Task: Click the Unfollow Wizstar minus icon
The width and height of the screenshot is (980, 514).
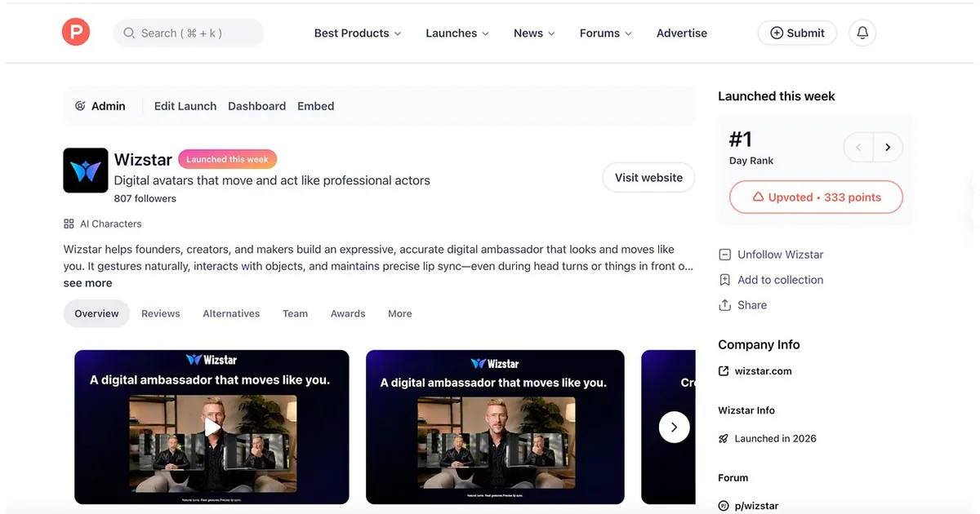Action: click(724, 255)
